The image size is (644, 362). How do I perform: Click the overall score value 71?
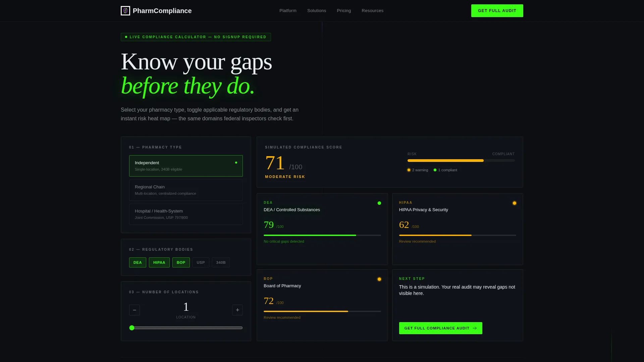[x=275, y=163]
